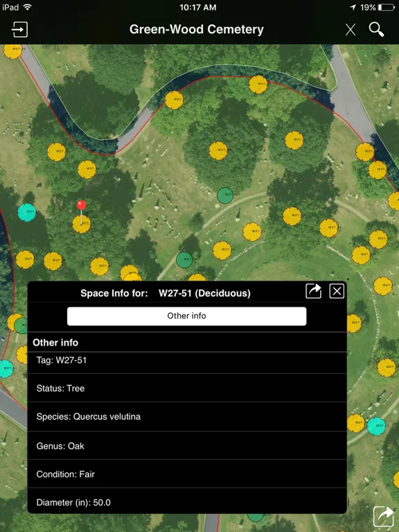Tap the Wi-Fi icon in status bar

coord(27,7)
